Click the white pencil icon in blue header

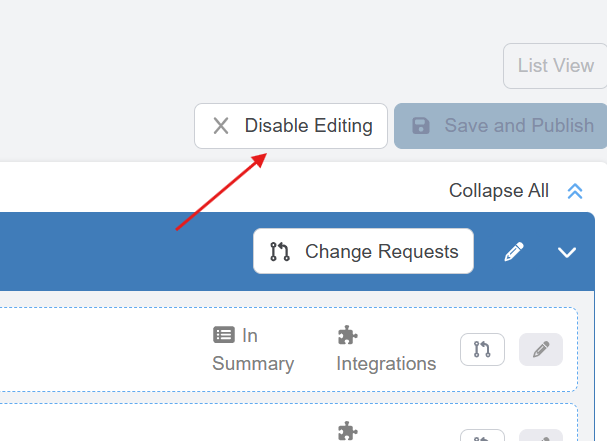[514, 252]
